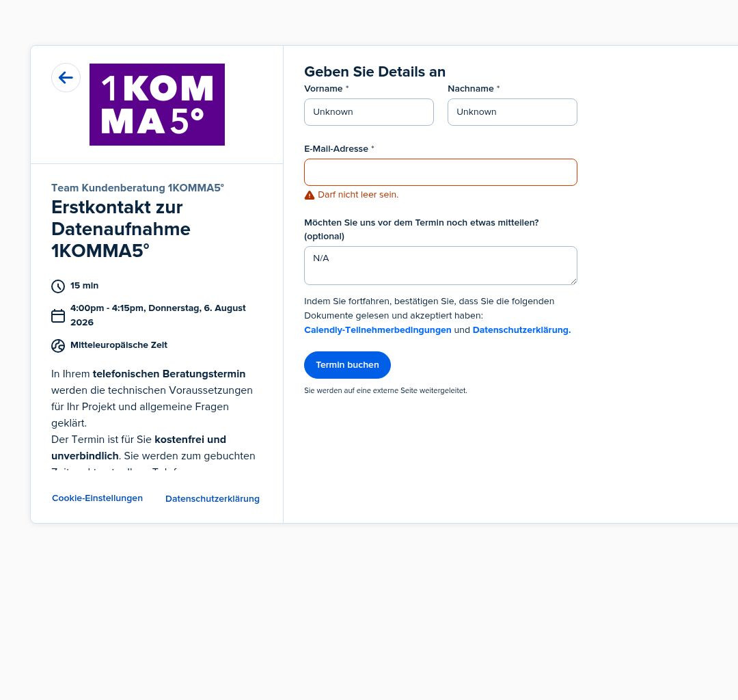Click the Darf nicht leer sein error message
Viewport: 738px width, 700px height.
[357, 194]
